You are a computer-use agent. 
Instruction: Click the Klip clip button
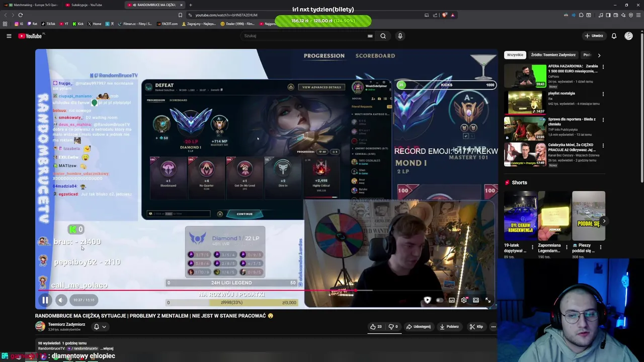point(476,327)
